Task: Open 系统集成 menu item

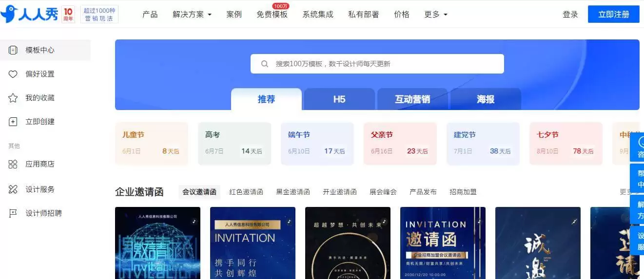Action: pyautogui.click(x=318, y=15)
